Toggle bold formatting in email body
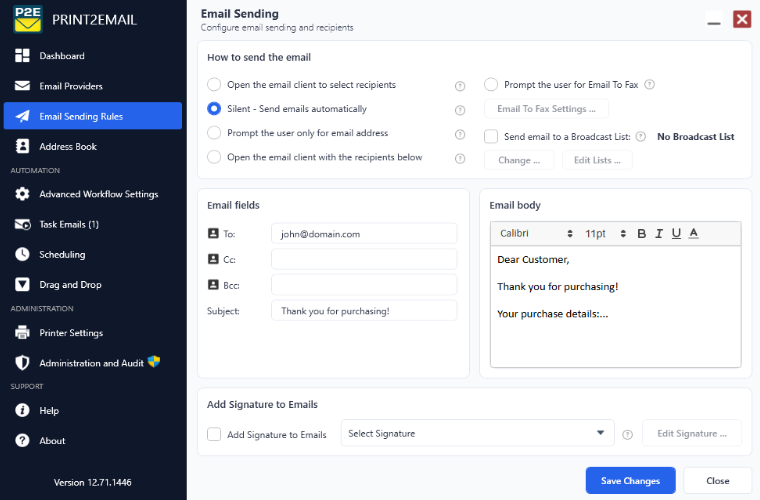The width and height of the screenshot is (760, 500). tap(641, 234)
